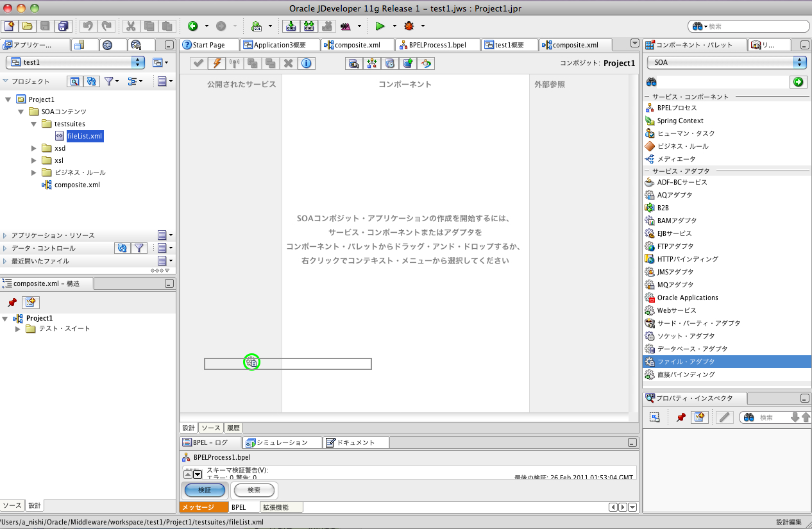Click the red pin icon in structure panel
812x529 pixels.
click(12, 303)
